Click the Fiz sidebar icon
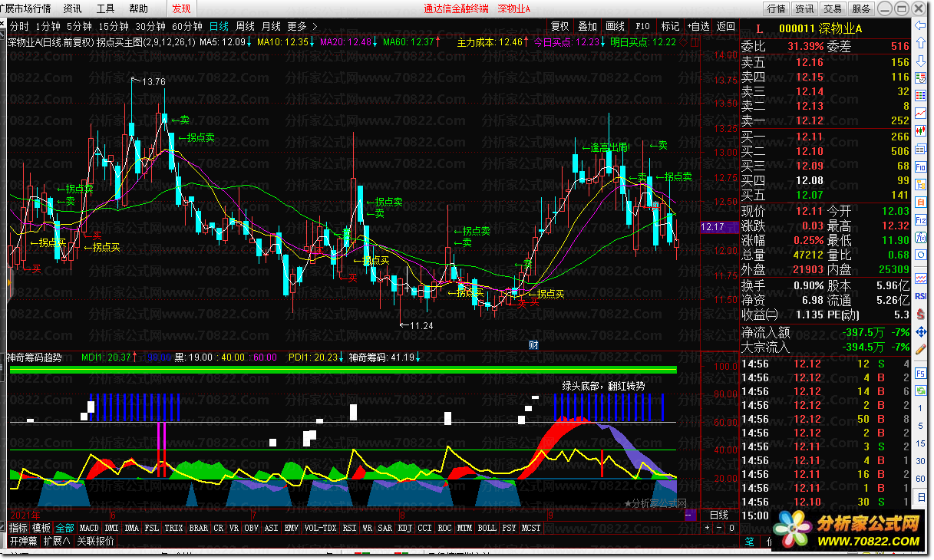The image size is (934, 560). [x=920, y=219]
